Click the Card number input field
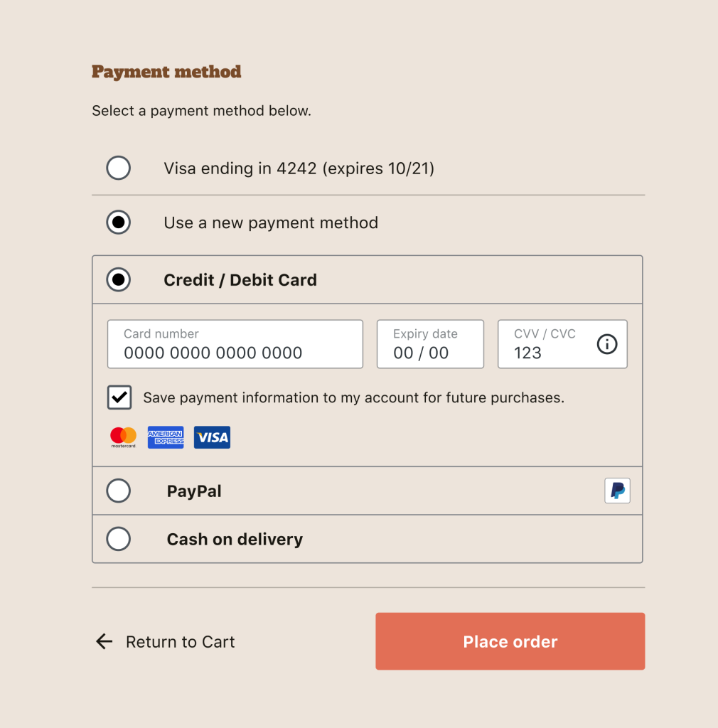Screen dimensions: 718x728 235,344
